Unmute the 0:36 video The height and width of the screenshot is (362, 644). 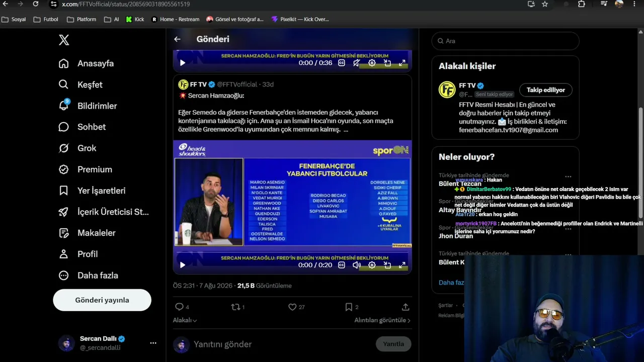click(x=357, y=63)
